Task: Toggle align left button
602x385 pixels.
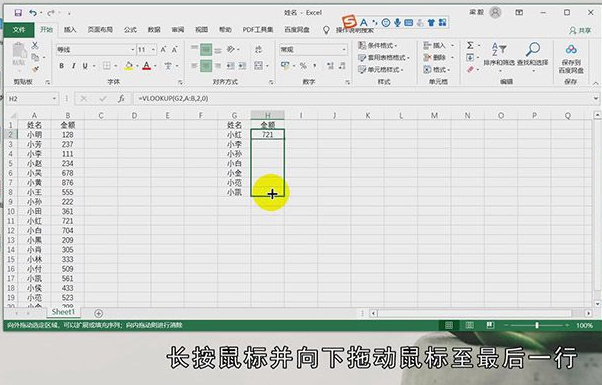Action: [194, 66]
